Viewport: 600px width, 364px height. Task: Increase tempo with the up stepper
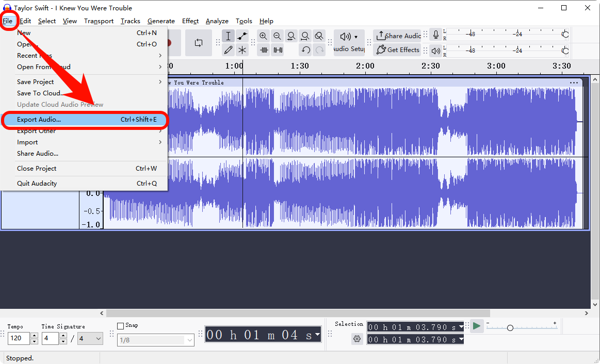click(34, 336)
